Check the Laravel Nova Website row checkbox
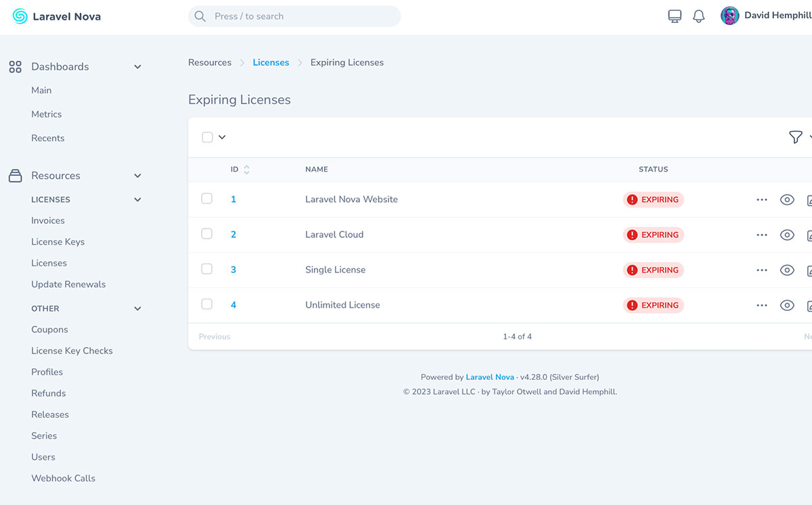 tap(207, 199)
